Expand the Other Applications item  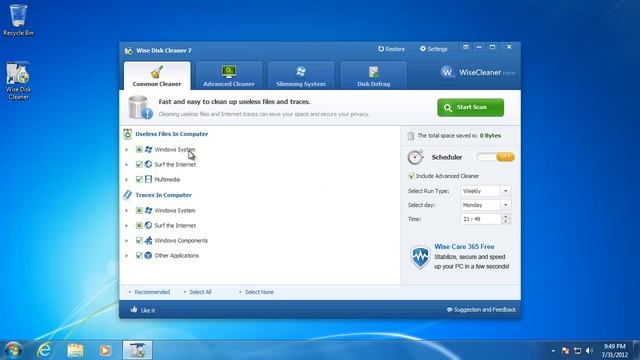tap(127, 256)
